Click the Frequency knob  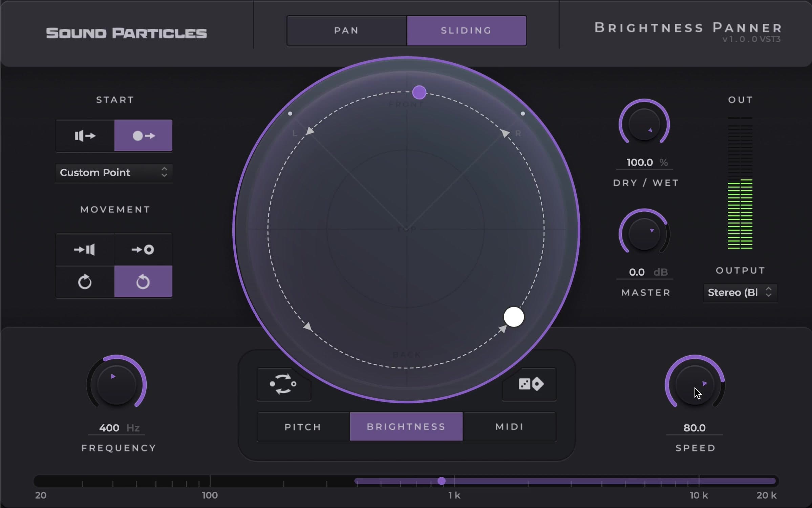tap(116, 384)
